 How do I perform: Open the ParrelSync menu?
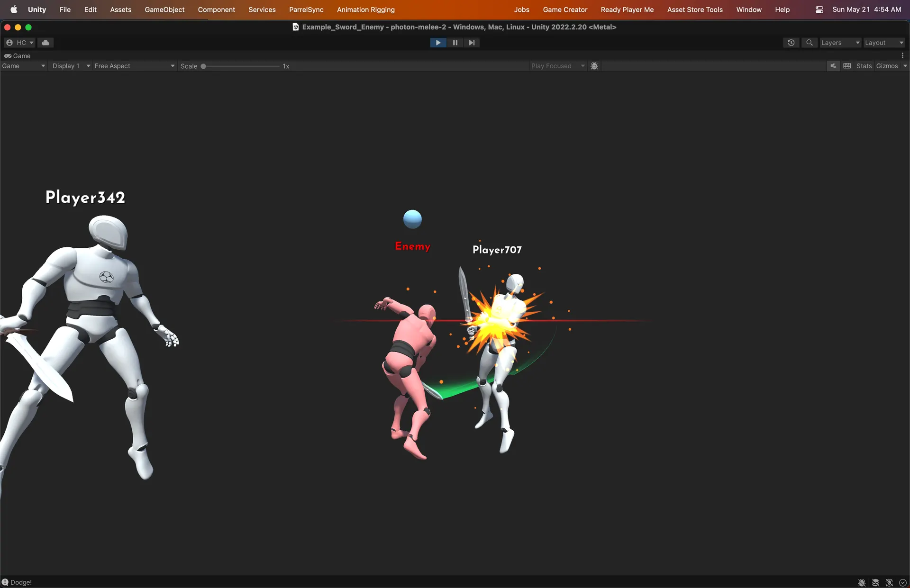(x=306, y=9)
